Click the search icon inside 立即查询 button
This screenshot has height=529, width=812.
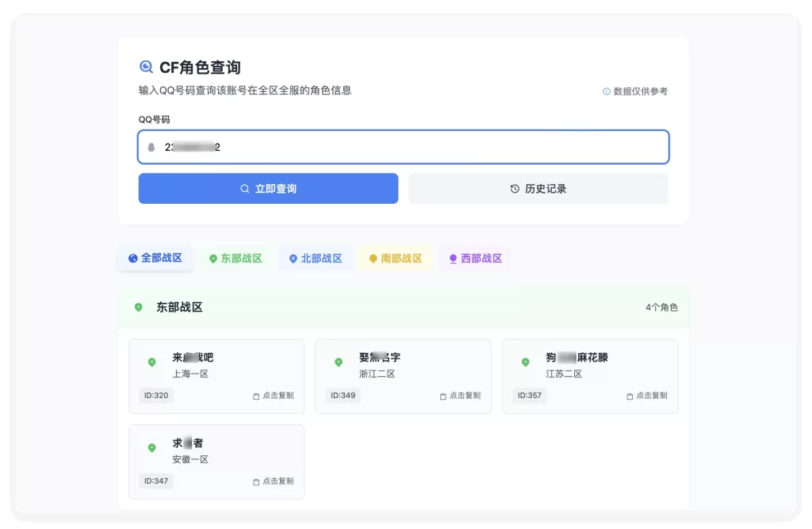tap(244, 188)
